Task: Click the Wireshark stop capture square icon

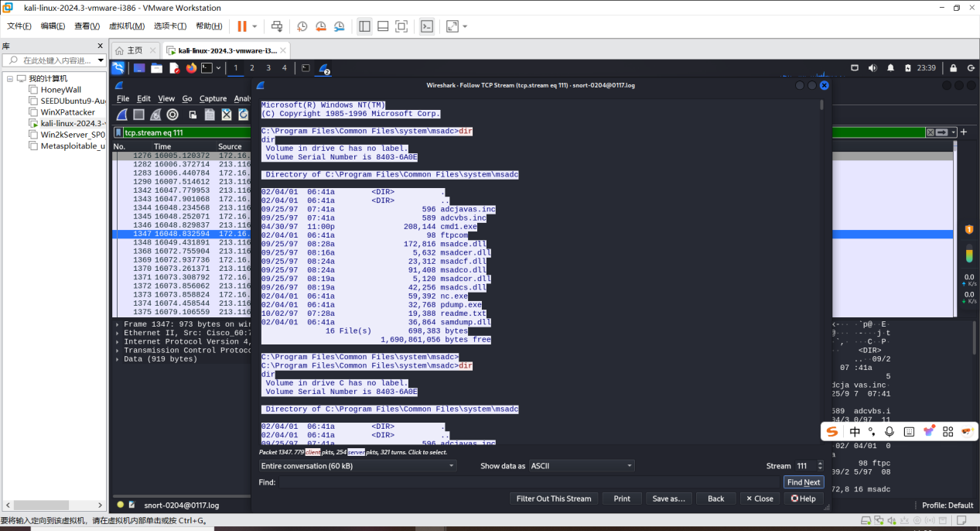Action: tap(138, 115)
